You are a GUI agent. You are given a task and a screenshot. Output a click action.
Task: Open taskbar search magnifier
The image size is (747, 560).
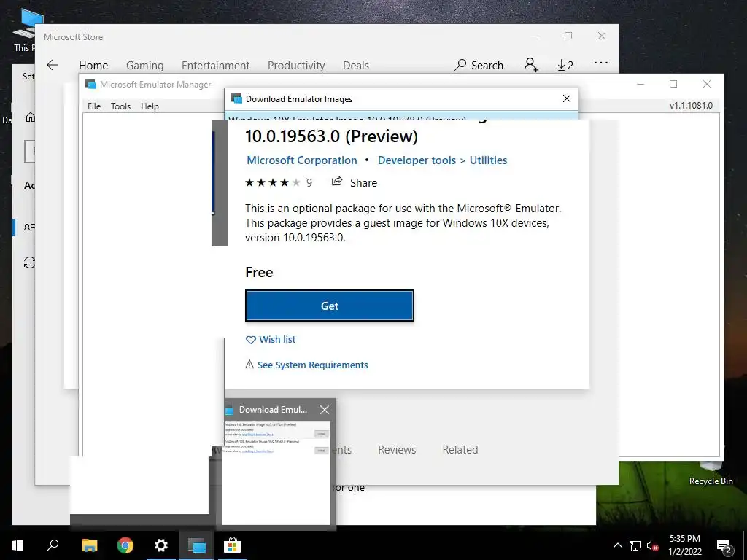[x=53, y=545]
